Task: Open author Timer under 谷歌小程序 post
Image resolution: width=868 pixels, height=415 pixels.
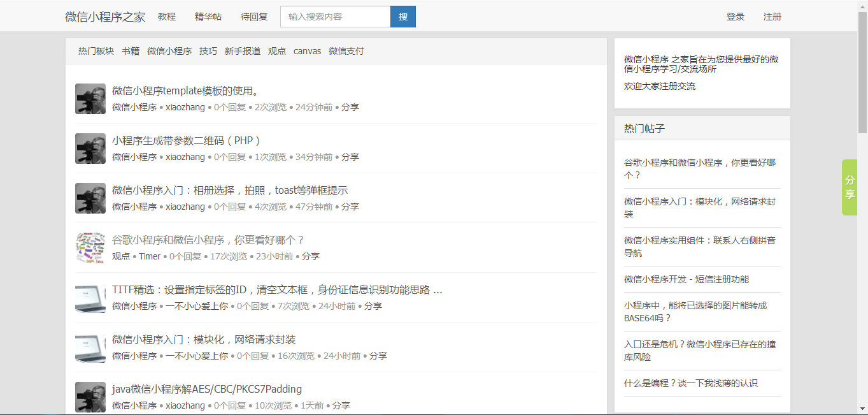Action: tap(150, 256)
